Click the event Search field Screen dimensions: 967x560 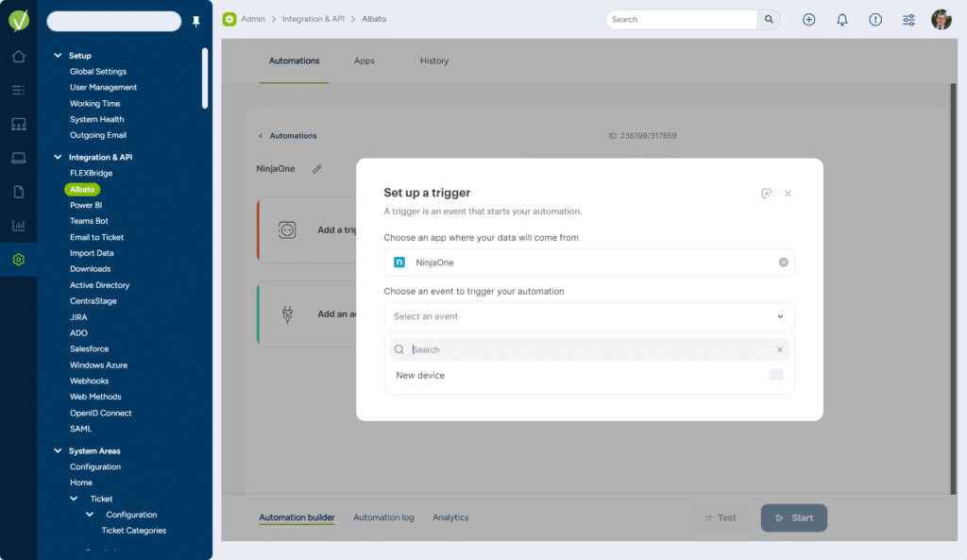coord(588,349)
